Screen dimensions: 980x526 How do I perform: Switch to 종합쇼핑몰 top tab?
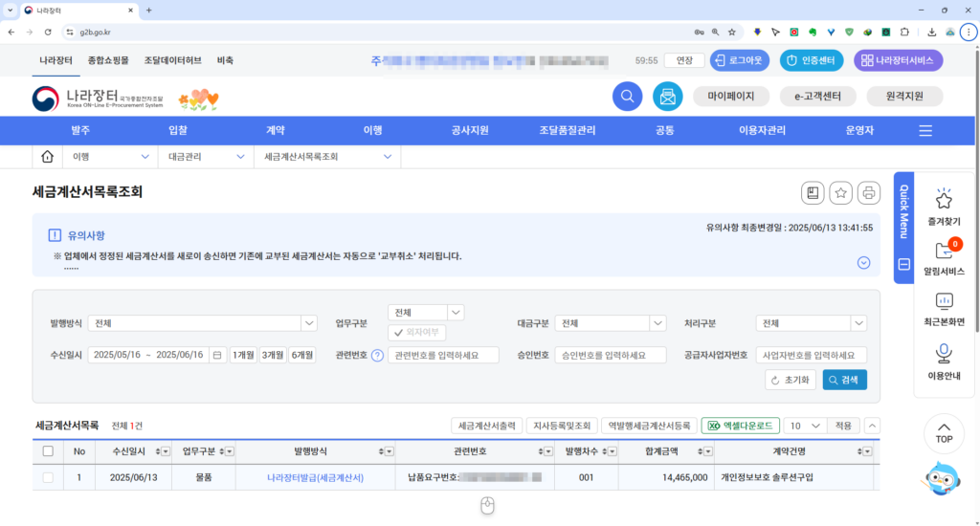point(108,60)
